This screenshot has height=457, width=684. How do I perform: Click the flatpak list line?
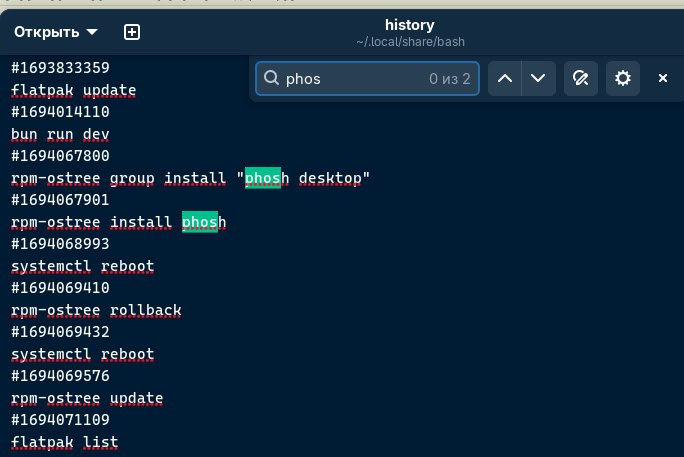coord(65,442)
